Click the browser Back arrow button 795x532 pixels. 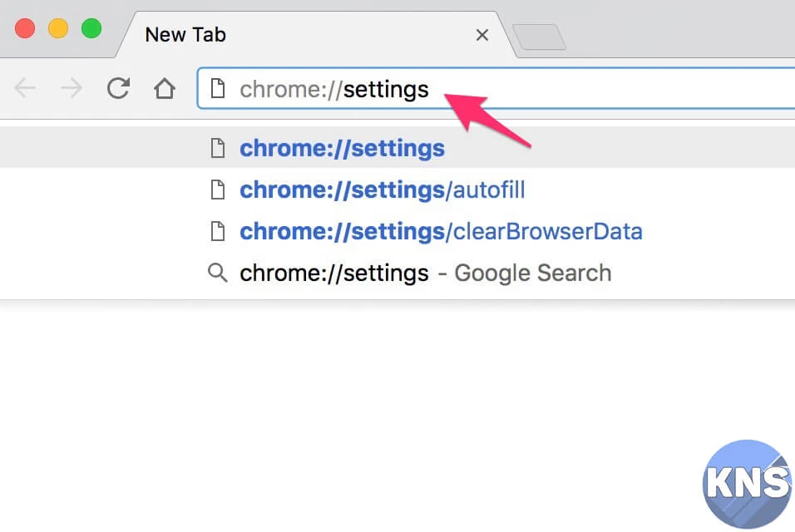click(25, 88)
